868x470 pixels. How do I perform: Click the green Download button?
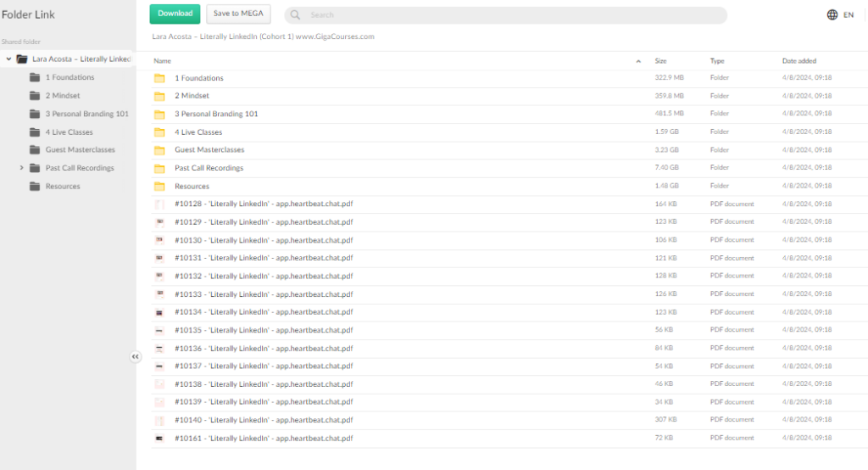[x=175, y=14]
